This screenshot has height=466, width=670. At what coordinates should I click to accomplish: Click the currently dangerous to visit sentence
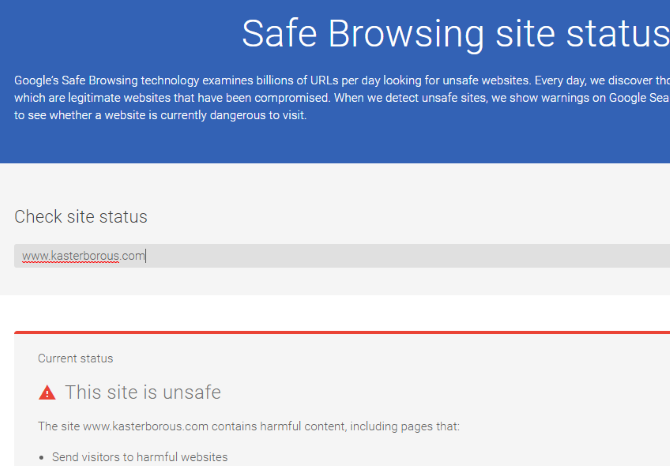point(160,115)
